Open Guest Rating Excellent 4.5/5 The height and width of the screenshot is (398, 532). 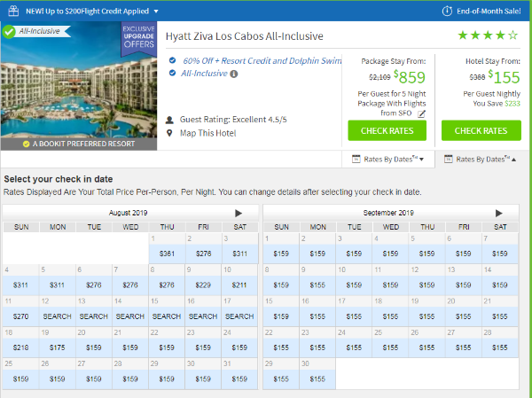(233, 120)
